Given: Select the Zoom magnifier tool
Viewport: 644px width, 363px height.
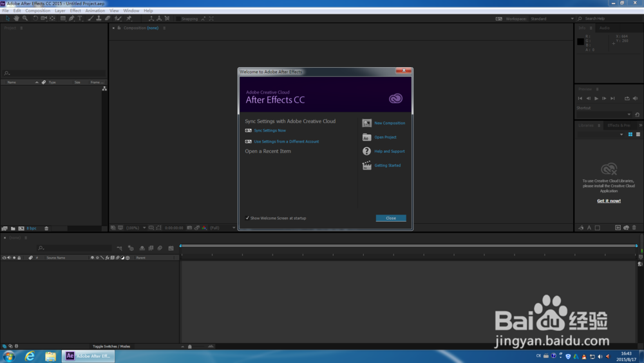Looking at the screenshot, I should [25, 19].
